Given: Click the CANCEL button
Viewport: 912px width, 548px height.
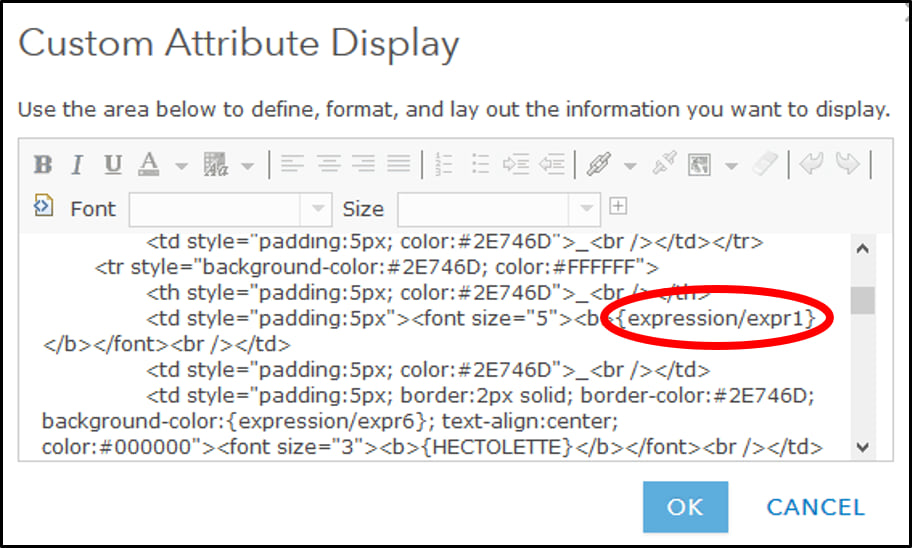Looking at the screenshot, I should (x=816, y=507).
